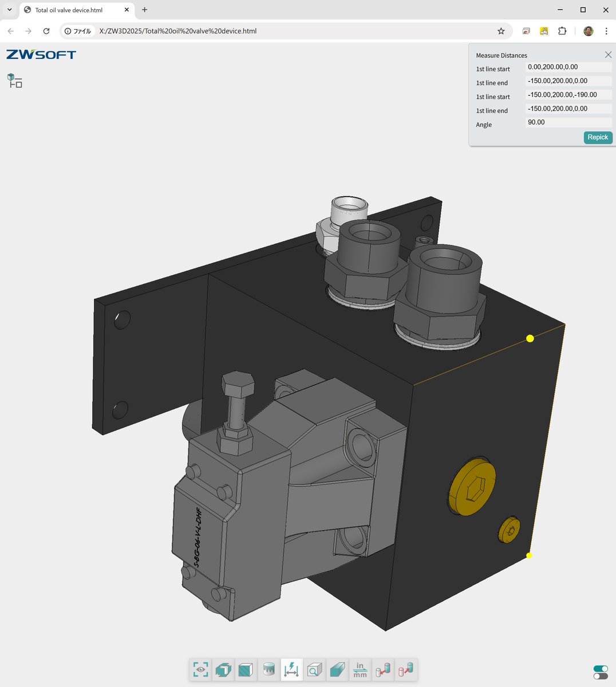This screenshot has height=687, width=616.
Task: Click the cylinders explode icon with inward arrow
Action: [x=382, y=669]
